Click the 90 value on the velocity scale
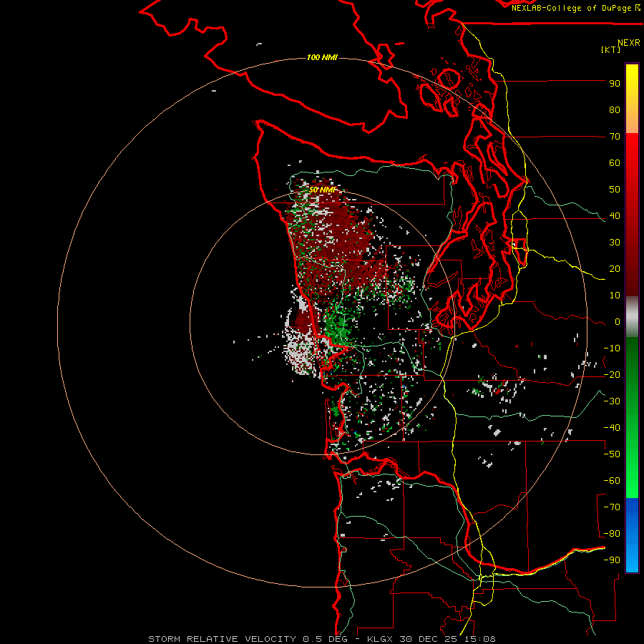This screenshot has height=644, width=644. pyautogui.click(x=615, y=84)
